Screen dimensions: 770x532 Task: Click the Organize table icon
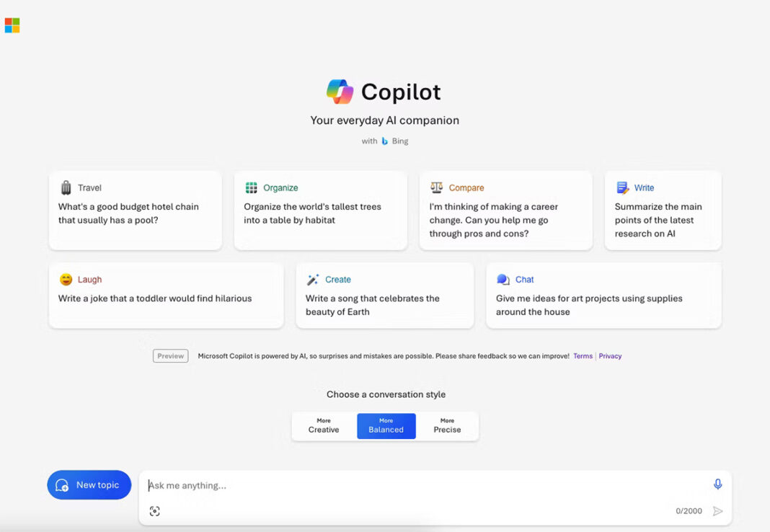click(x=252, y=187)
